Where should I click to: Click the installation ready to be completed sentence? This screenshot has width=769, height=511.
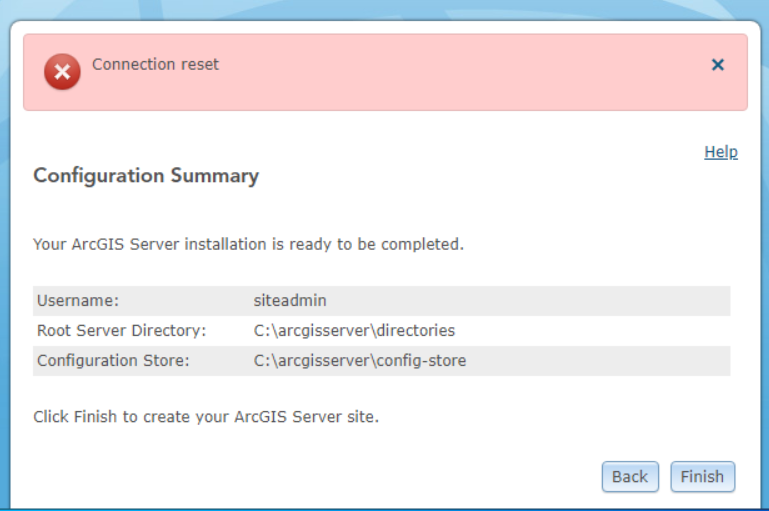coord(248,244)
